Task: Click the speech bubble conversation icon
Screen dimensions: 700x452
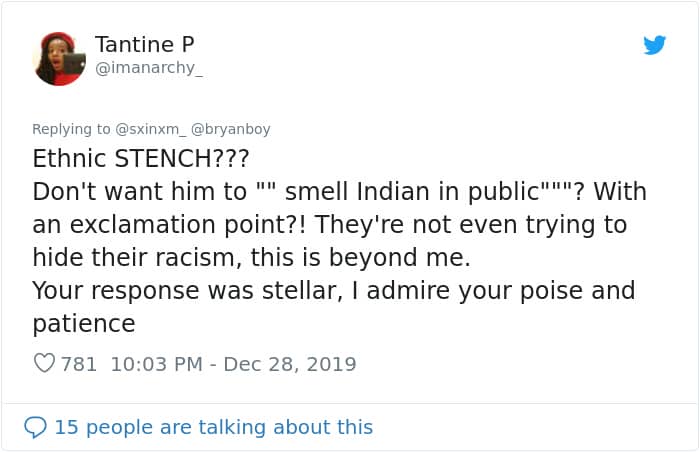Action: 35,427
